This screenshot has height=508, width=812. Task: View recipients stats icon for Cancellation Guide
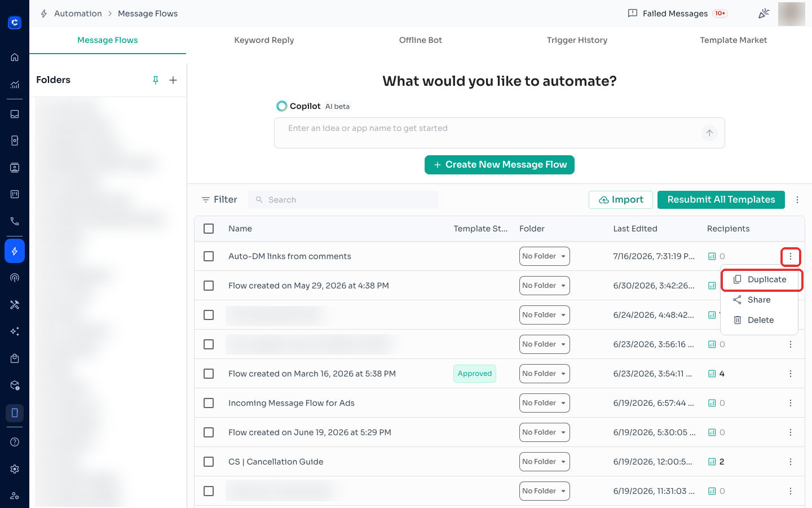pos(712,462)
